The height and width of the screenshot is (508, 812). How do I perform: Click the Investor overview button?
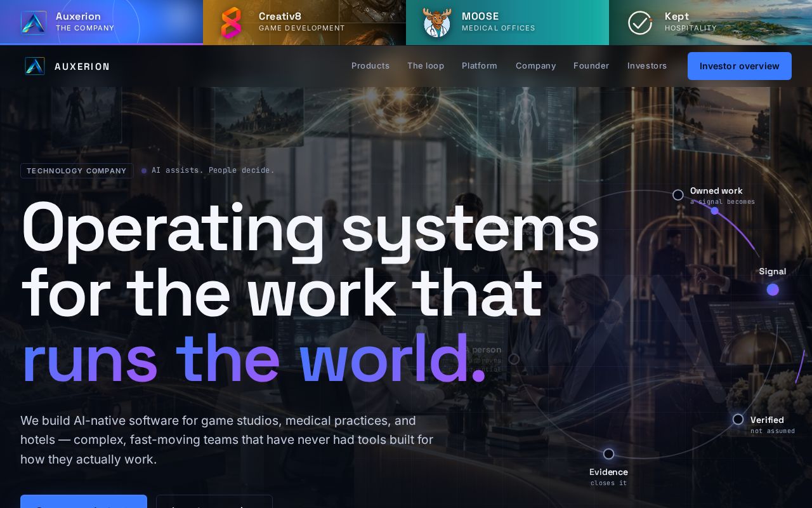pyautogui.click(x=740, y=66)
